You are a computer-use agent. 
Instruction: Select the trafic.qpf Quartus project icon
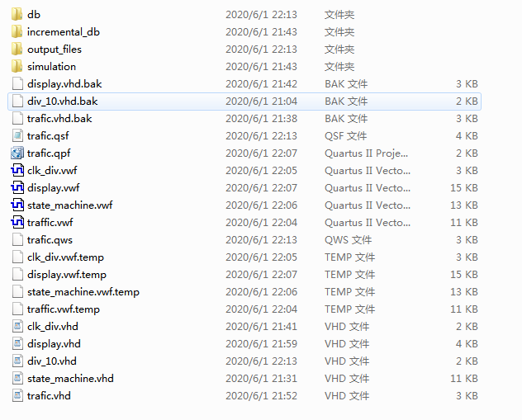(x=17, y=153)
